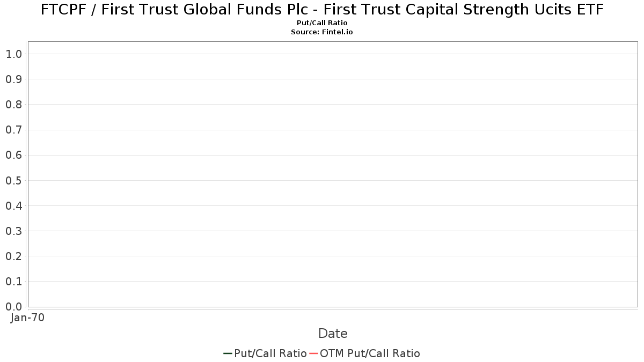The width and height of the screenshot is (644, 362).
Task: Click the red OTM Put/Call Ratio legend line
Action: pyautogui.click(x=313, y=353)
